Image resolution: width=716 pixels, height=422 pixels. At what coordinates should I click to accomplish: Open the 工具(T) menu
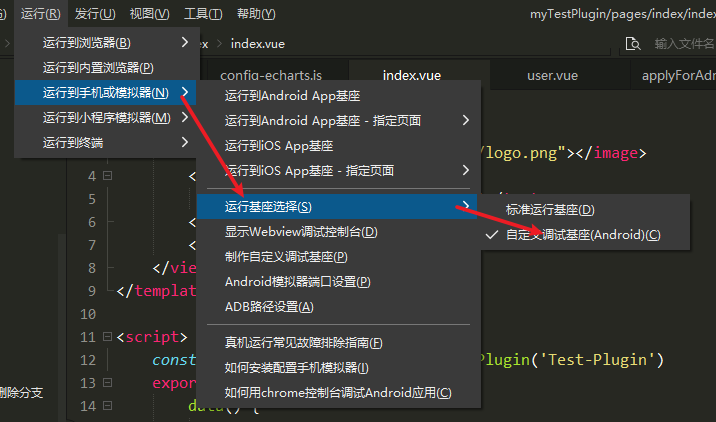coord(203,14)
